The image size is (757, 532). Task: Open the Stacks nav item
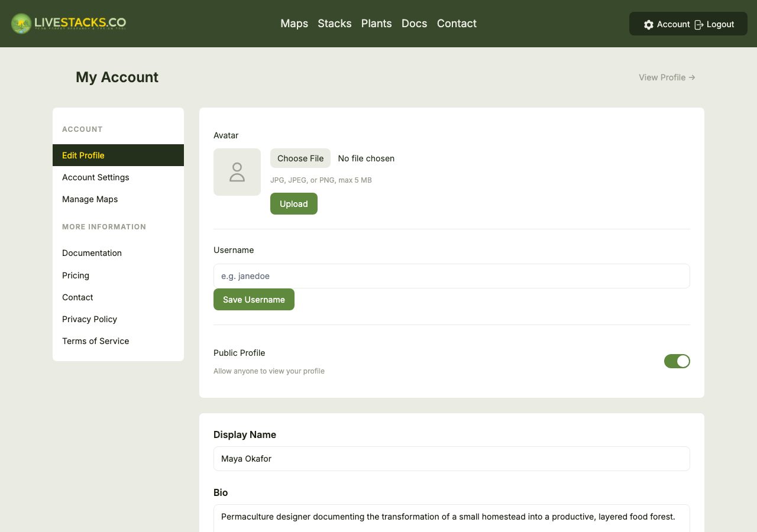[335, 24]
